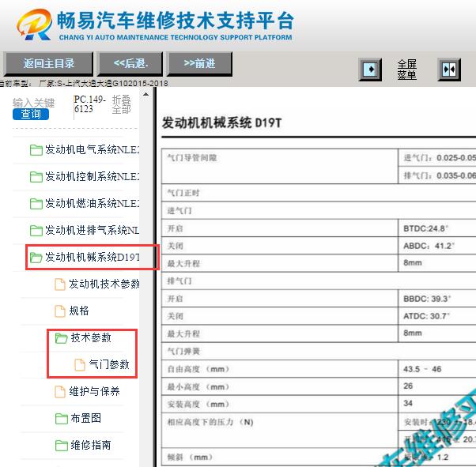Click the 相应高度下的压力 (N) cell

click(279, 431)
